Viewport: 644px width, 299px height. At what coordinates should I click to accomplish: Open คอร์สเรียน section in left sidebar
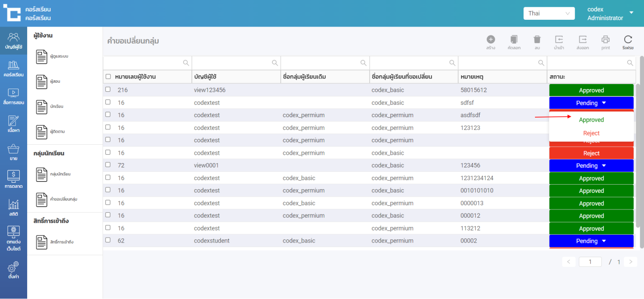(13, 68)
